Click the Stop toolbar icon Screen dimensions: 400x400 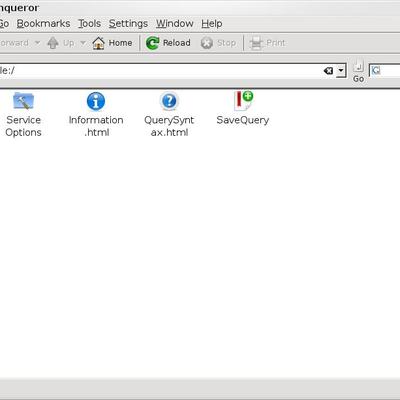coord(207,43)
